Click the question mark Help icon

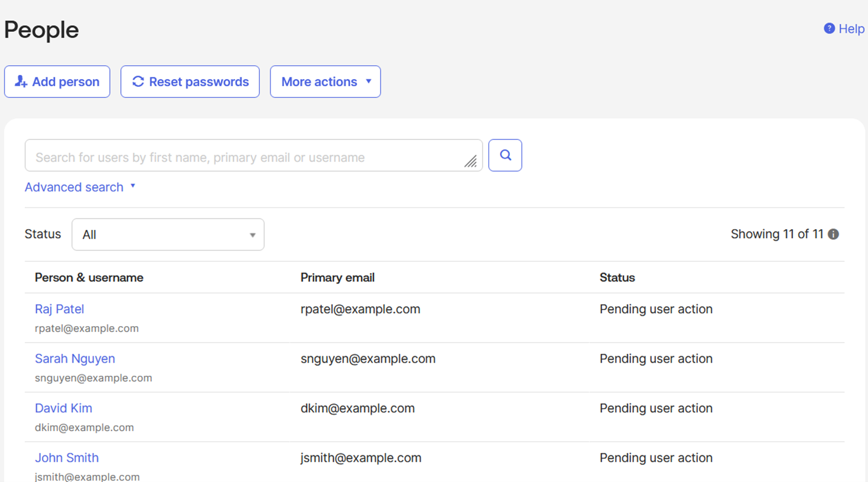pos(829,28)
